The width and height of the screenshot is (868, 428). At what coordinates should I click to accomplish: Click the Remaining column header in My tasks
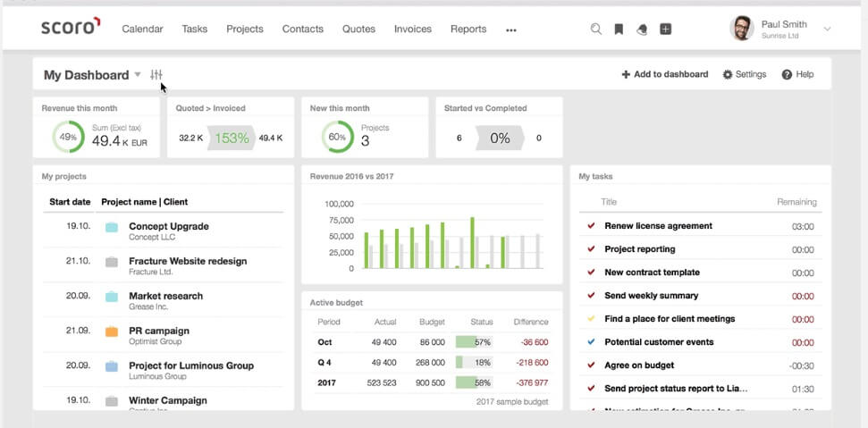click(x=796, y=202)
